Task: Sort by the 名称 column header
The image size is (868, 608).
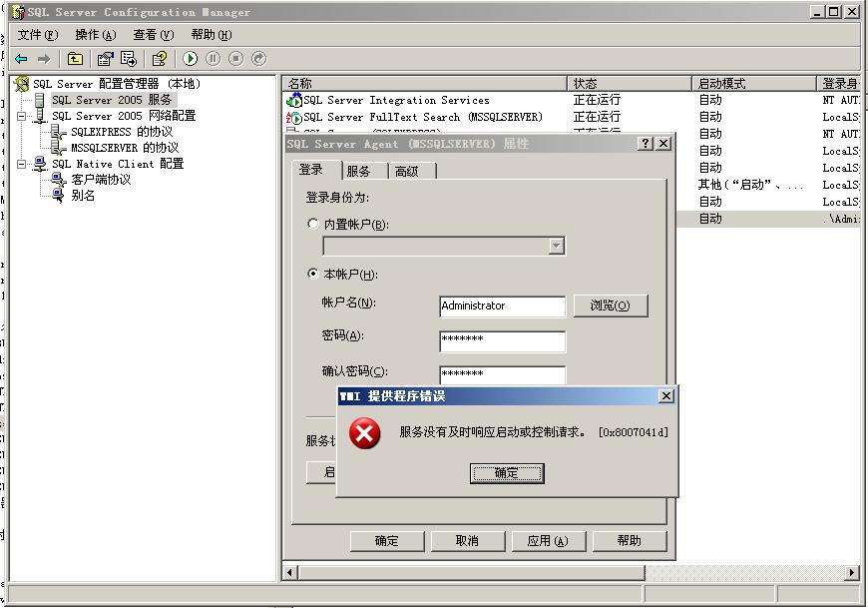Action: tap(425, 84)
